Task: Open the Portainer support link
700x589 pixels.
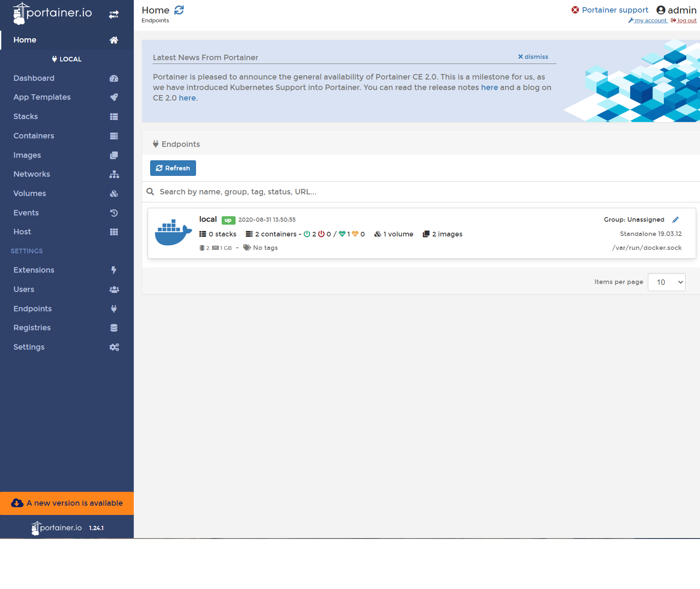Action: (x=615, y=10)
